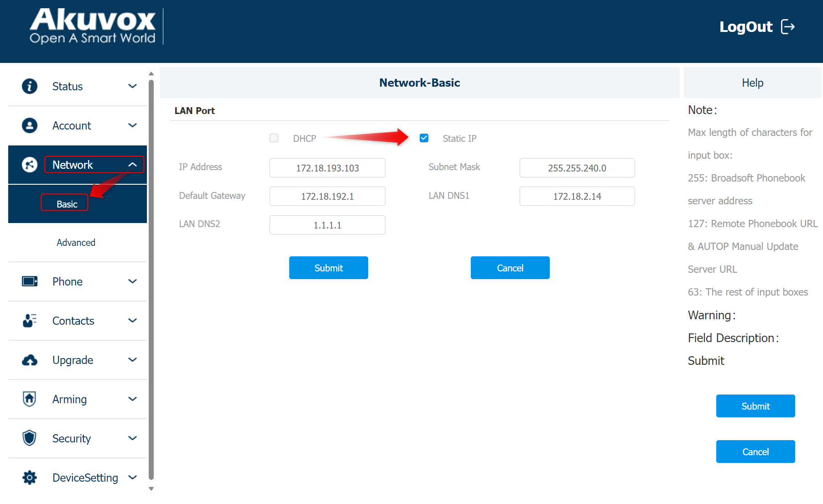
Task: Select the Account user icon
Action: (x=29, y=125)
